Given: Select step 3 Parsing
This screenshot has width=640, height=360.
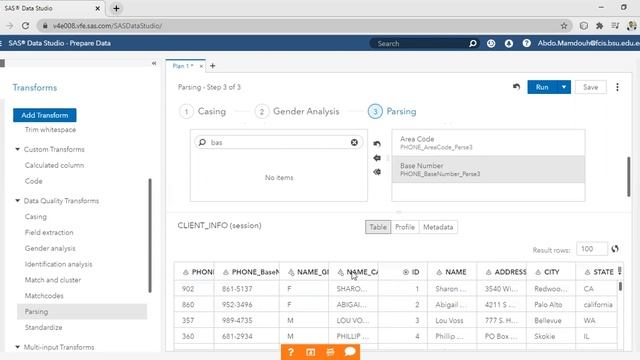Looking at the screenshot, I should (x=392, y=111).
